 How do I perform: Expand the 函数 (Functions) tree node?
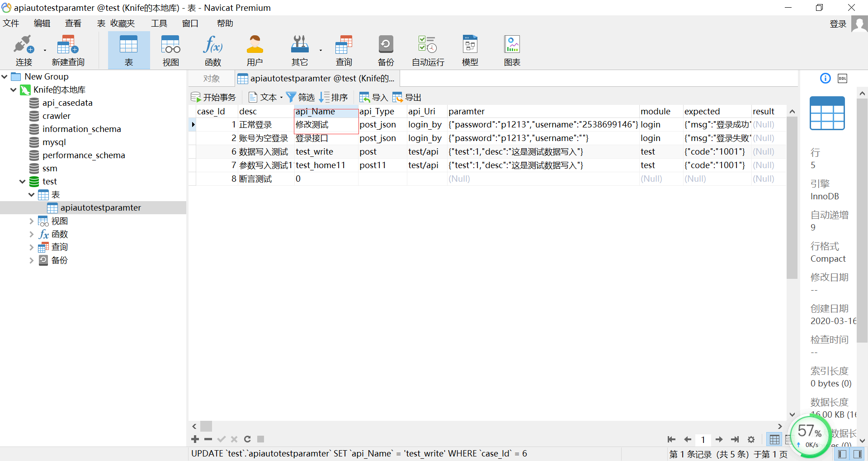point(31,234)
